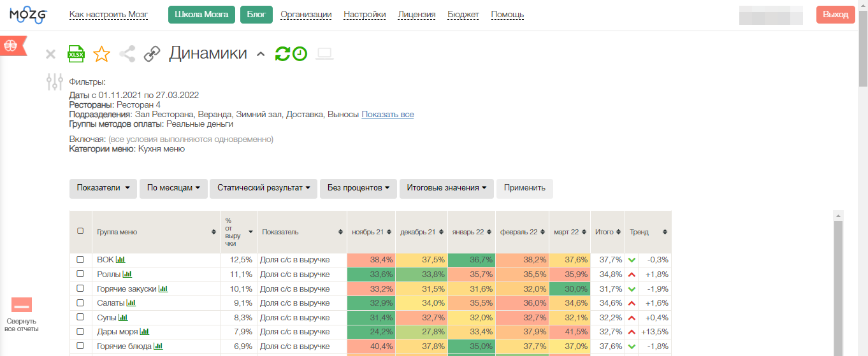Open the Показатели dropdown
Viewport: 868px width, 356px height.
point(103,189)
